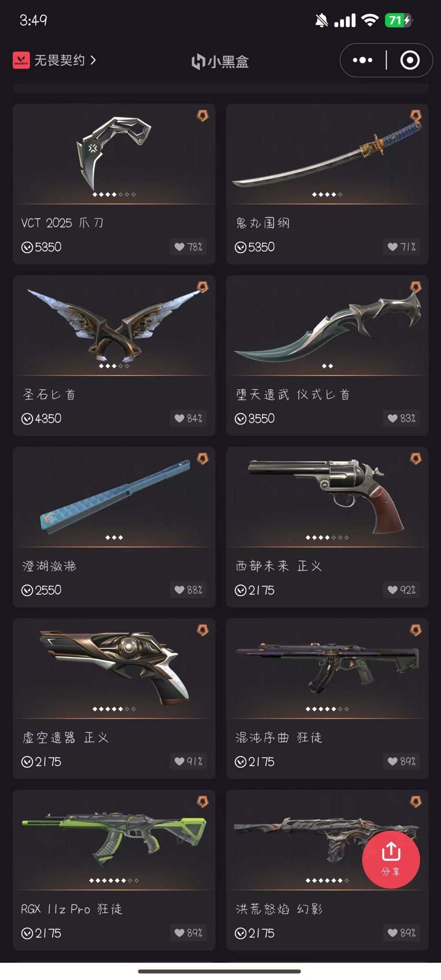Tap the red share button
The width and height of the screenshot is (441, 980).
point(391,860)
